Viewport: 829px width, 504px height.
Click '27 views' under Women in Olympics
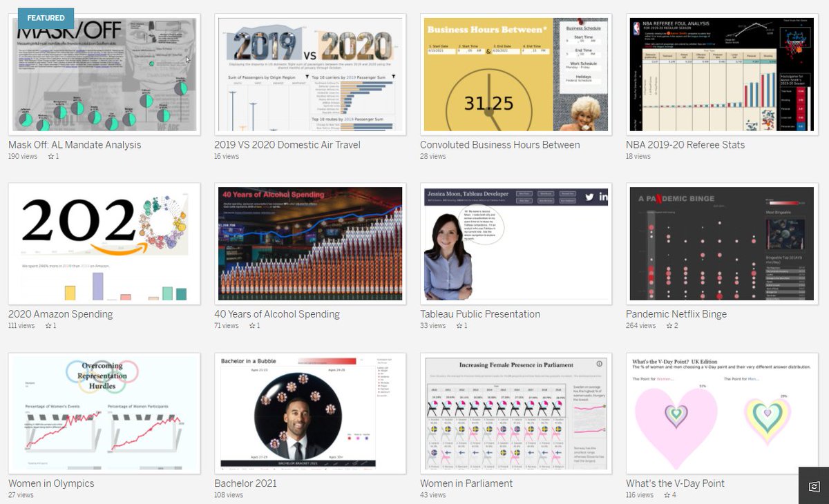(x=21, y=495)
